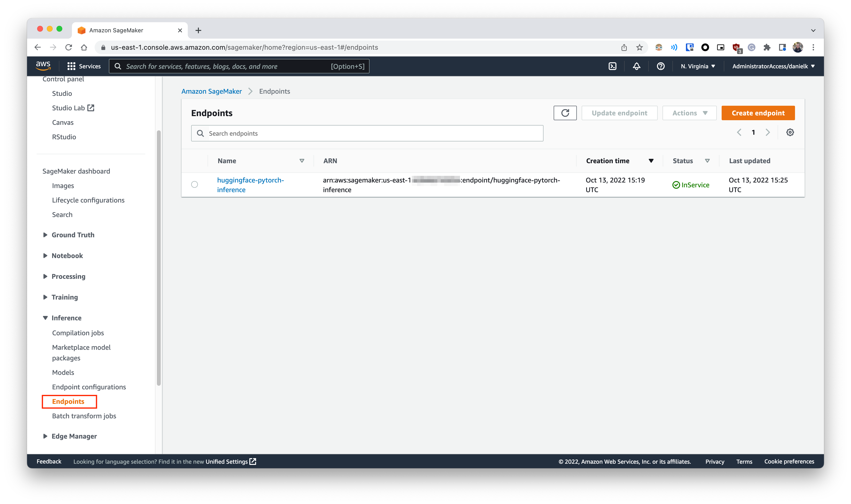Click the AWS logo home icon

(x=43, y=66)
